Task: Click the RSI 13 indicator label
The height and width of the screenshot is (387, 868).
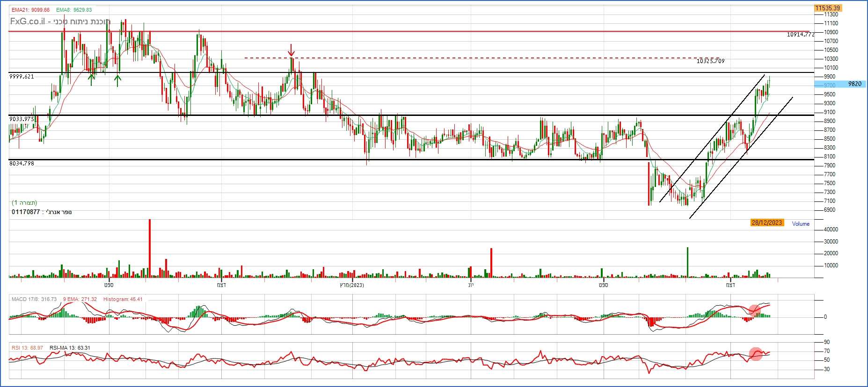Action: coord(27,348)
